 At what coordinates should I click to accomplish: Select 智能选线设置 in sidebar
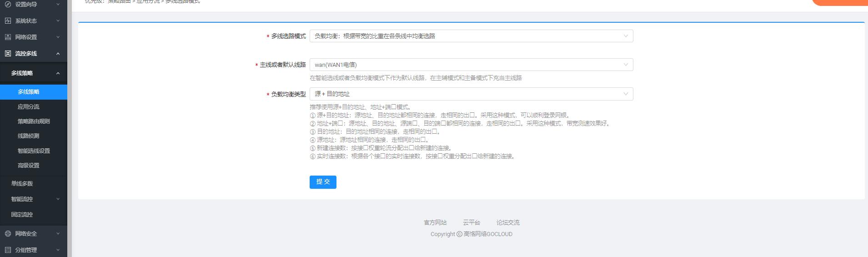pos(34,151)
